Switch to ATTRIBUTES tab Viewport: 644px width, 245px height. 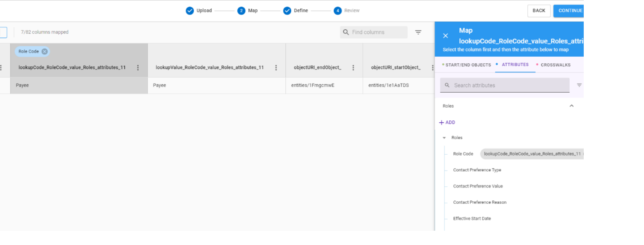tap(515, 65)
